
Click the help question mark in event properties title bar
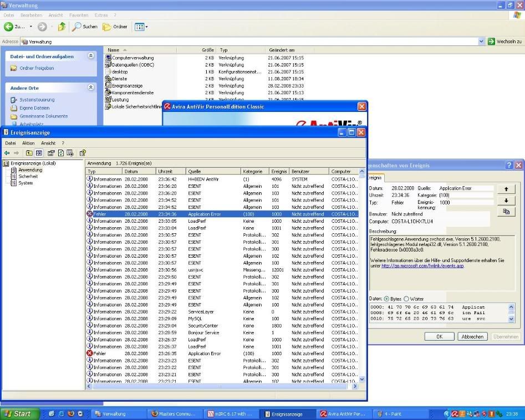click(509, 165)
